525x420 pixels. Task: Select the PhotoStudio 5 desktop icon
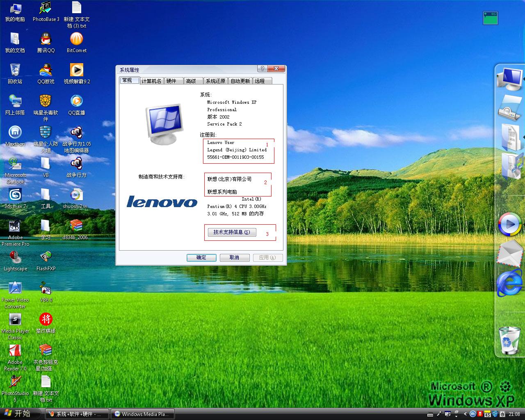click(x=15, y=388)
